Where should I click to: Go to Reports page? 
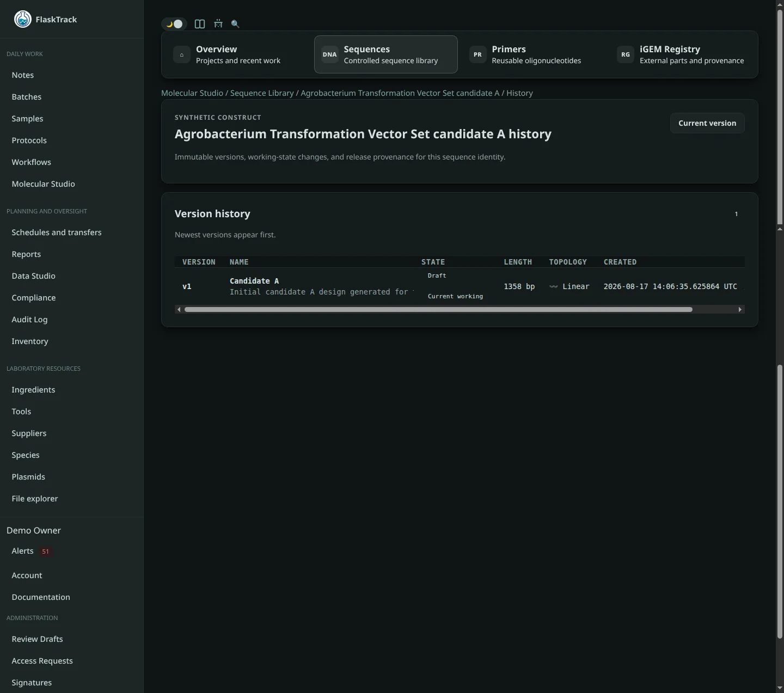tap(26, 254)
